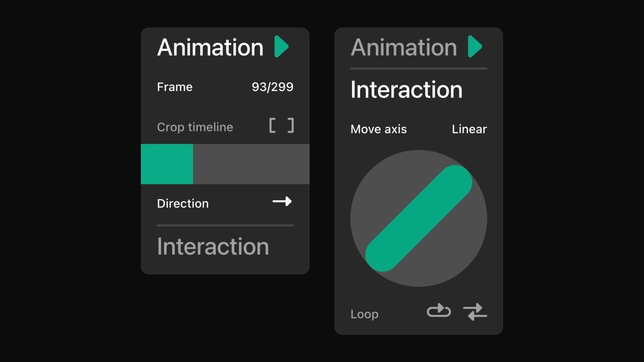The height and width of the screenshot is (362, 644).
Task: Open the Animation section on left panel
Action: (210, 47)
